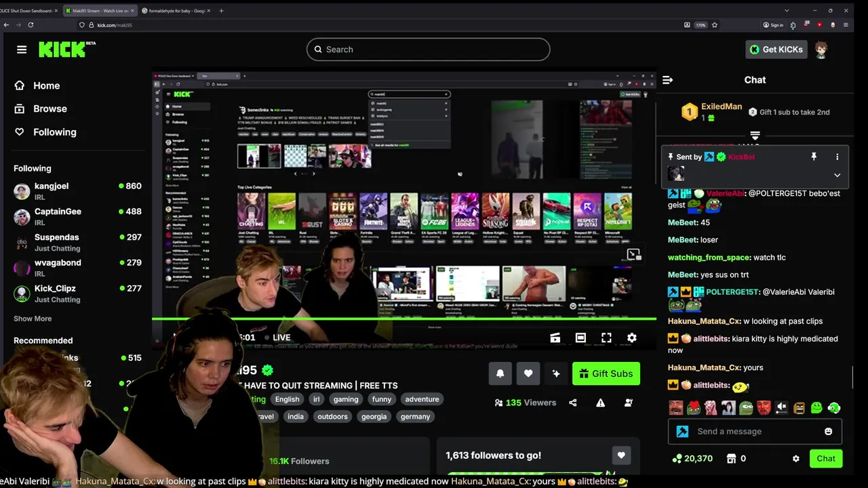Share the stream via share icon
This screenshot has height=488, width=868.
click(573, 403)
